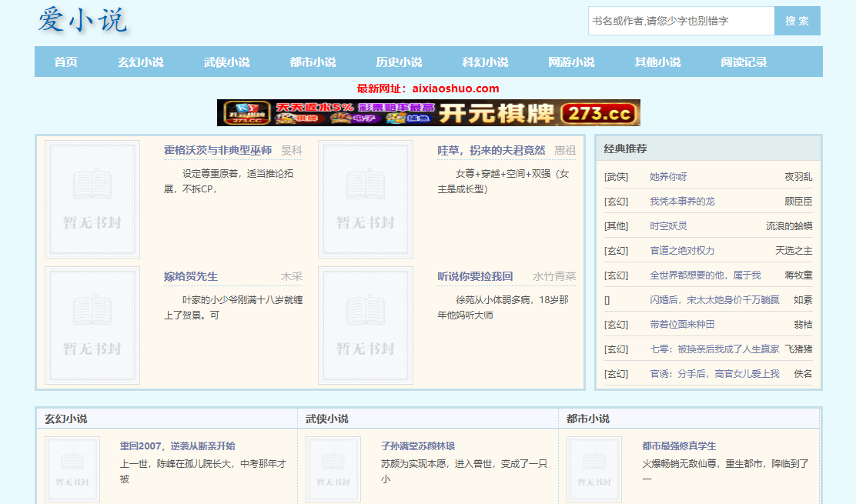The width and height of the screenshot is (856, 504).
Task: Click the 爱小说 site logo
Action: (82, 21)
